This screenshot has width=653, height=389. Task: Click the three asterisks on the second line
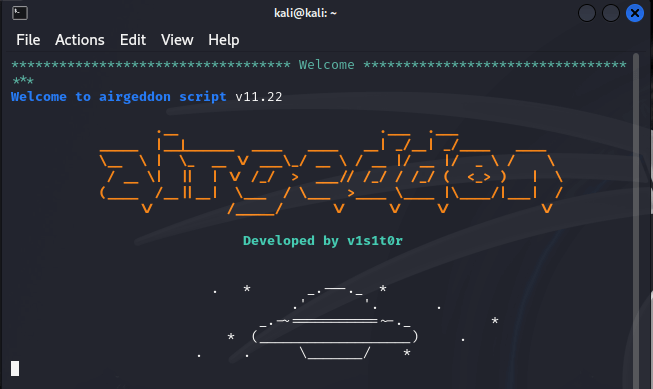[23, 80]
